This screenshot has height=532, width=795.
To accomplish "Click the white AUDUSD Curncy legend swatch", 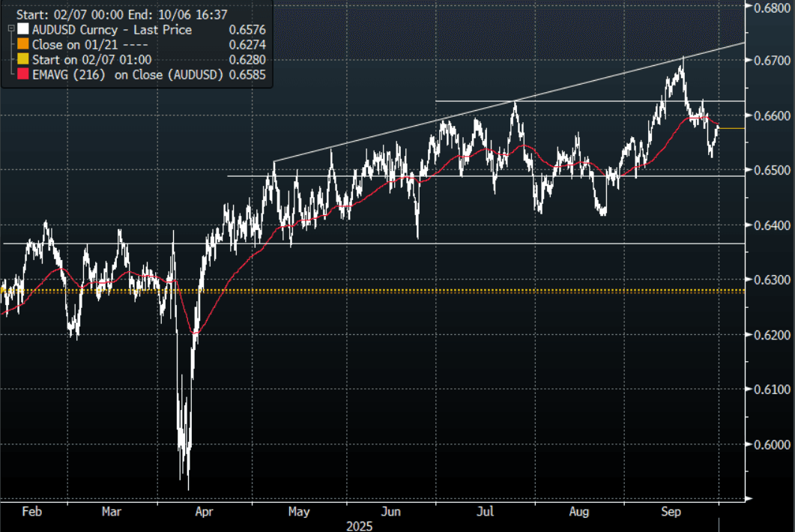I will point(22,29).
